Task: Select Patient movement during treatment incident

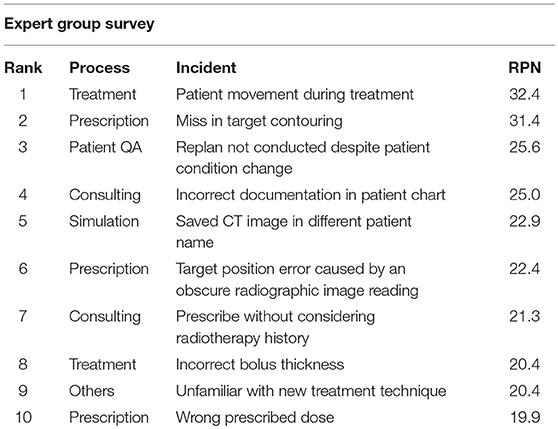Action: tap(295, 94)
